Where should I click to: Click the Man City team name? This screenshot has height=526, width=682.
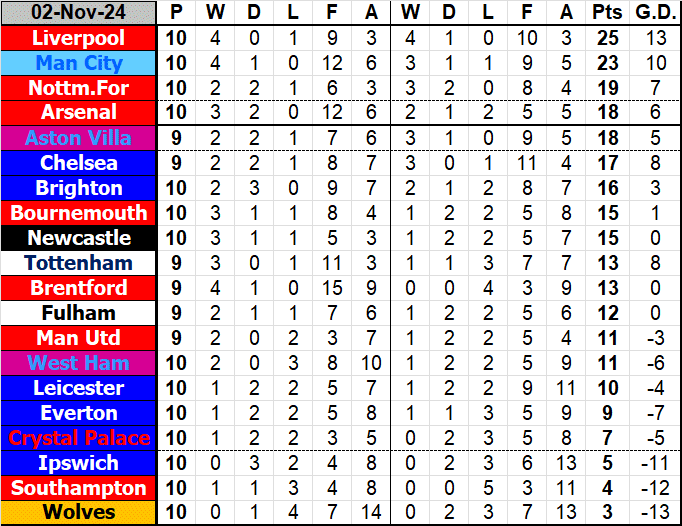click(79, 63)
